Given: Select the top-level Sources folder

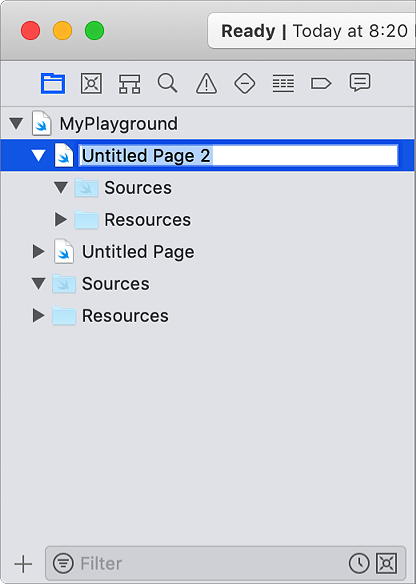Looking at the screenshot, I should [115, 284].
